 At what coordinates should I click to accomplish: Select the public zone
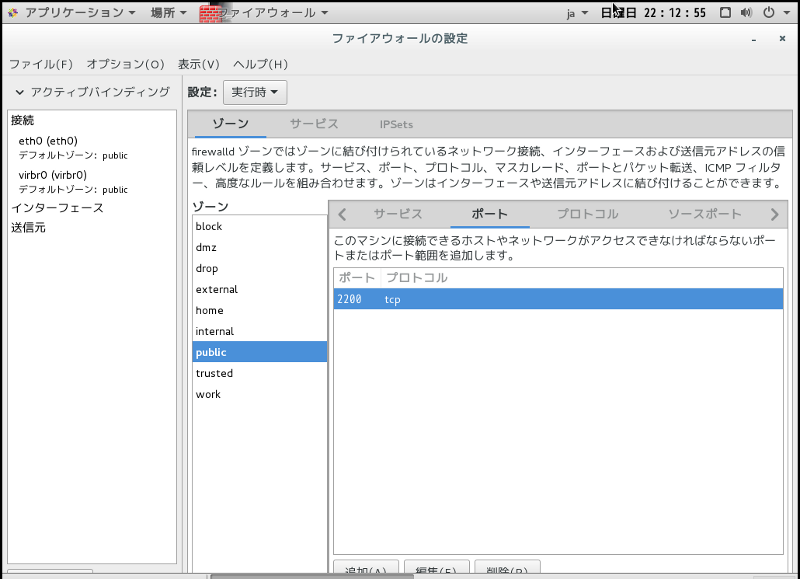point(259,352)
